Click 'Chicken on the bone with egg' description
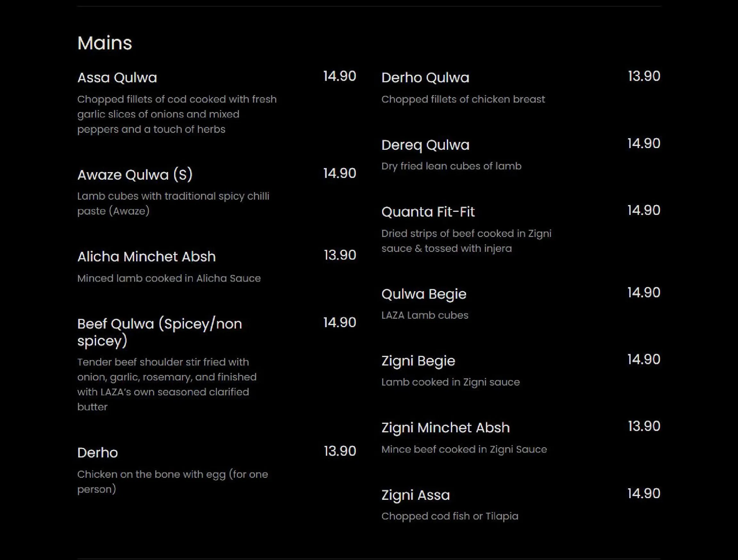738x560 pixels. click(x=173, y=482)
